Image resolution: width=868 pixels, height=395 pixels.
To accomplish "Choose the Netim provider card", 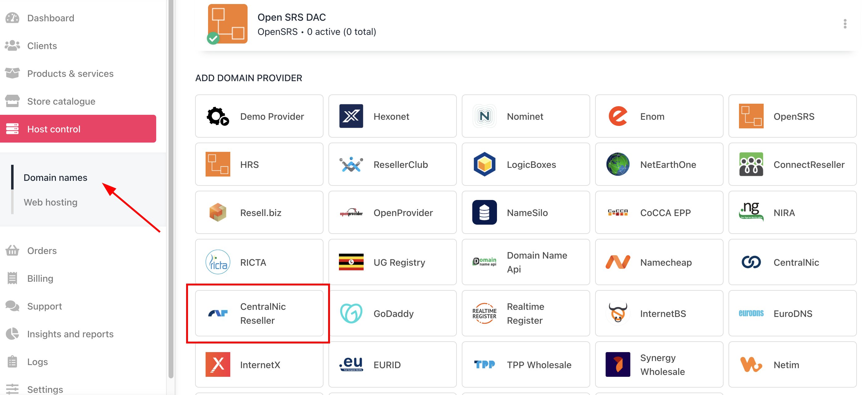I will [792, 365].
